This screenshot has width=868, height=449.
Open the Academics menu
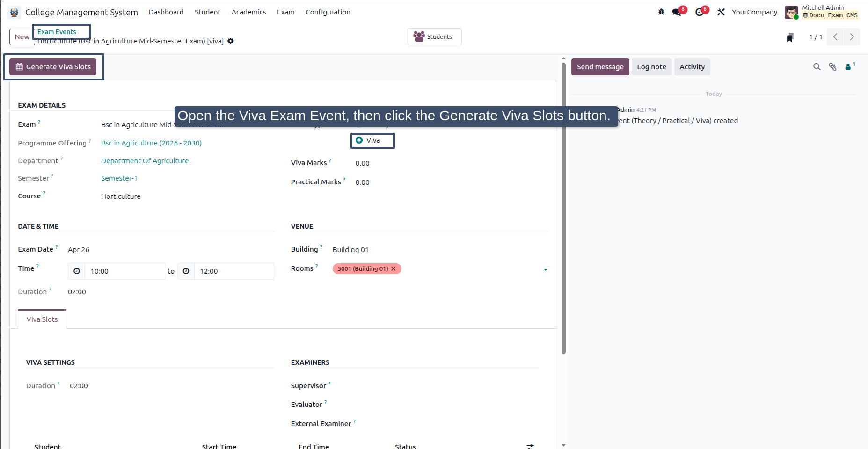point(249,12)
